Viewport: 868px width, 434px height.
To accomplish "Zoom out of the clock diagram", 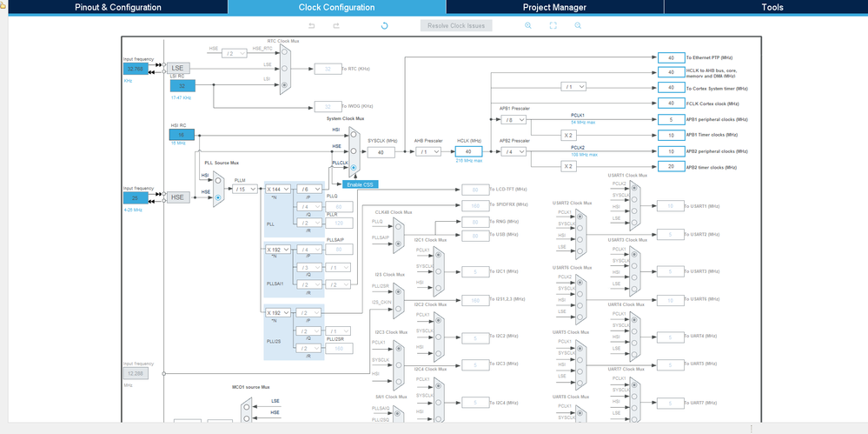I will pos(578,25).
